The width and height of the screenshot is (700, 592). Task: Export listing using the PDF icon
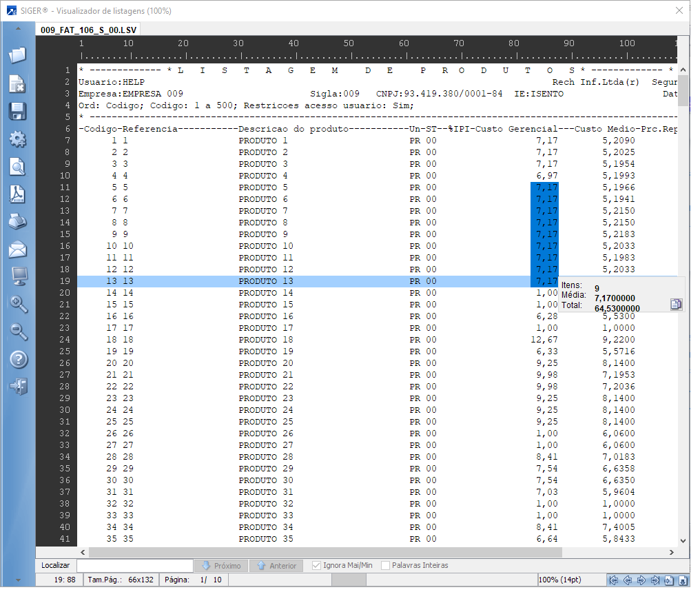pos(17,194)
